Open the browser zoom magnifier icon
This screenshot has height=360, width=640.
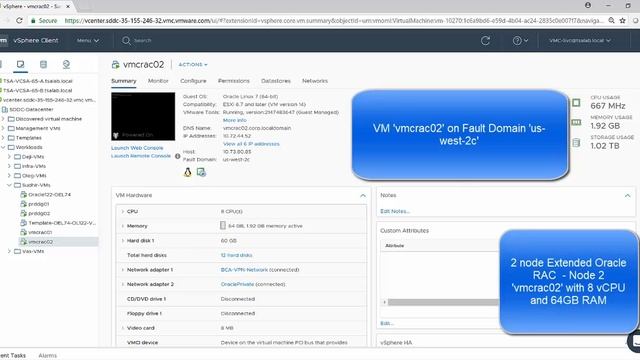click(611, 20)
